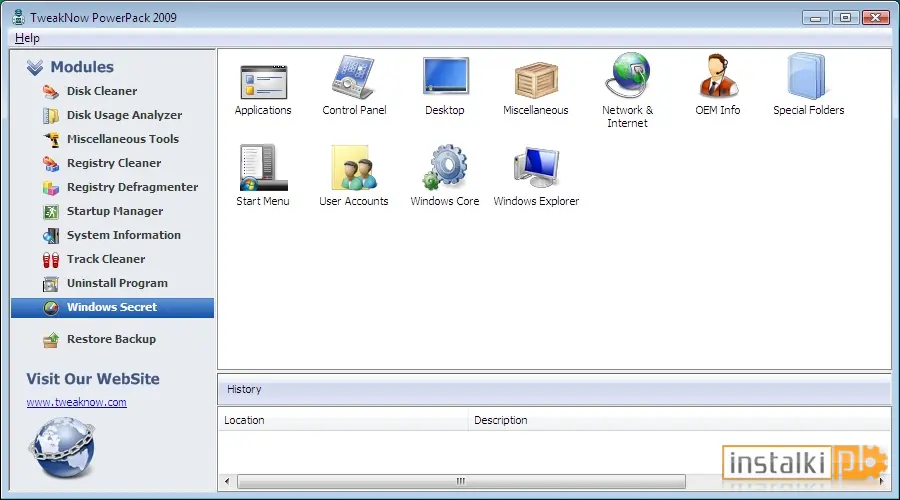Viewport: 900px width, 500px height.
Task: Click the System Information sidebar icon
Action: [x=51, y=235]
